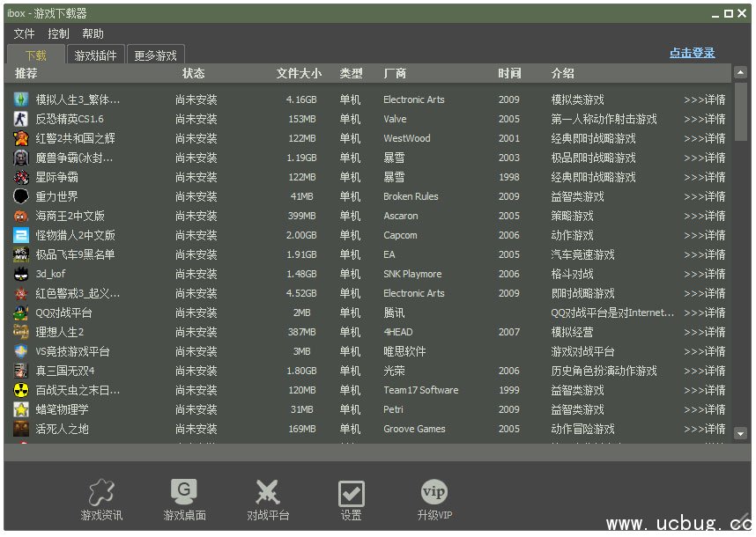Viewport: 756px width, 537px height.
Task: Click the 升级VIP badge icon
Action: (x=434, y=492)
